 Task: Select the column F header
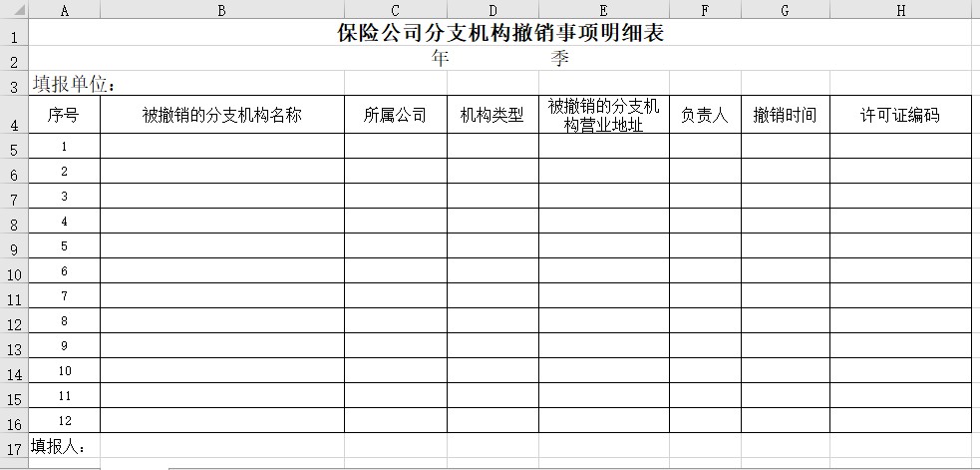pos(705,10)
